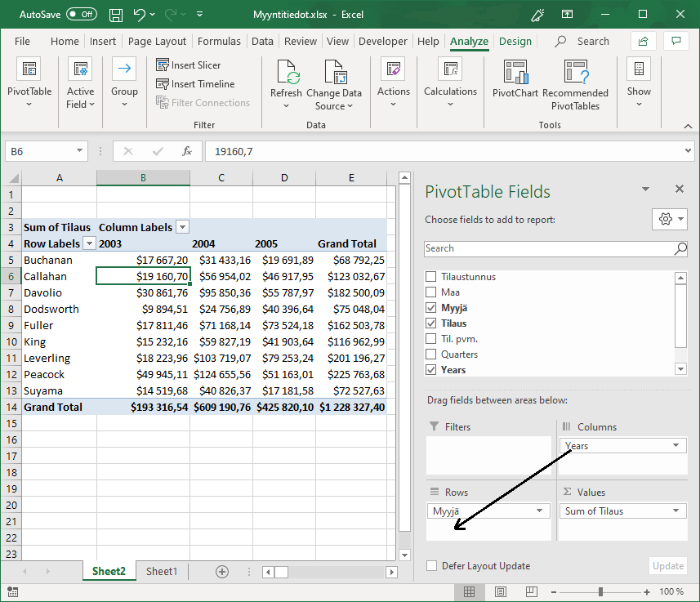Open the Formulas ribbon tab

point(219,42)
